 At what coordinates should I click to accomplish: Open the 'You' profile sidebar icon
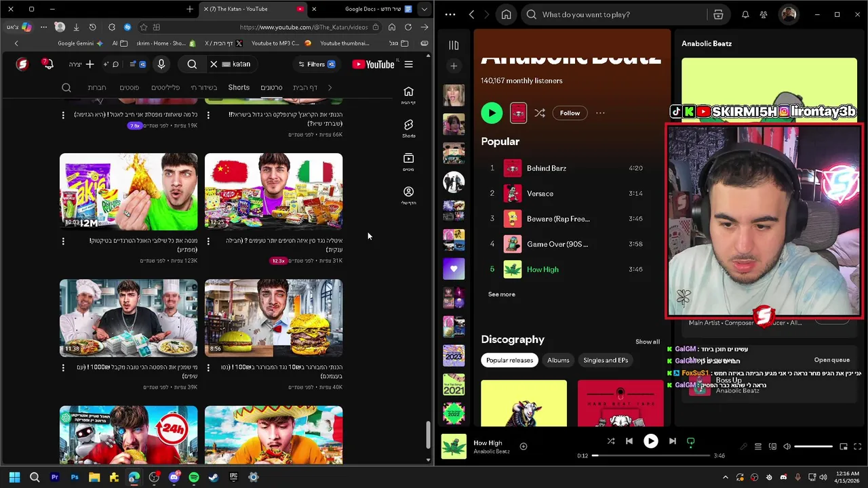pyautogui.click(x=408, y=195)
